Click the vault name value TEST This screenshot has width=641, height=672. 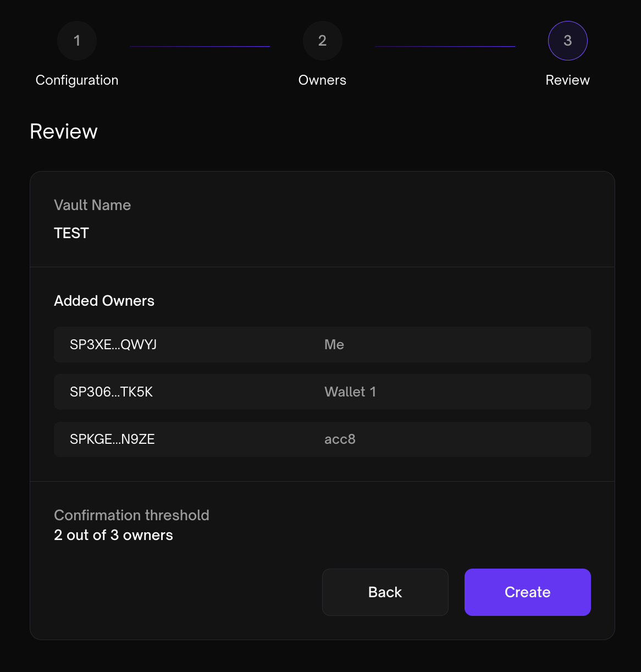pos(71,233)
